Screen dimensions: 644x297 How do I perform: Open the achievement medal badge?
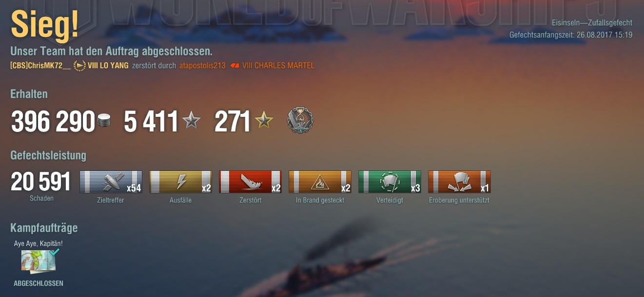pos(300,120)
